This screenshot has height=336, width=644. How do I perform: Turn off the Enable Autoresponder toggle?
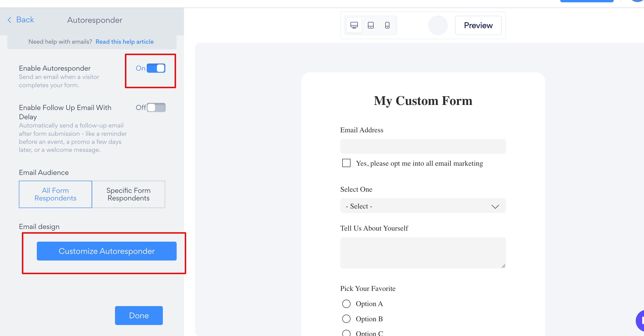(x=156, y=68)
